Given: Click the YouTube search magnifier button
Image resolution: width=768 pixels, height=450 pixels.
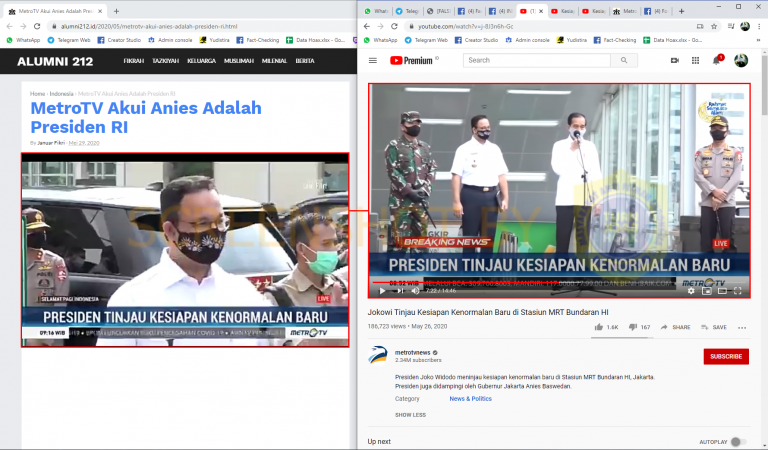Looking at the screenshot, I should (624, 60).
